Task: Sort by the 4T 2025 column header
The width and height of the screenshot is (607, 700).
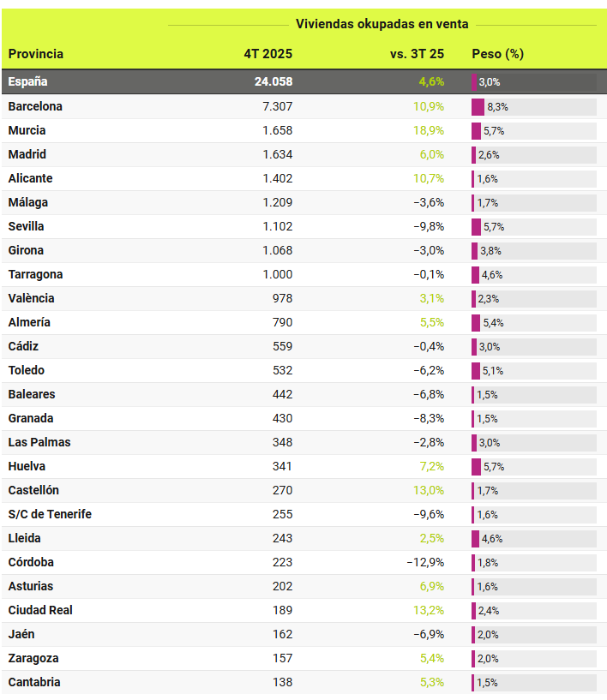Action: [x=267, y=54]
